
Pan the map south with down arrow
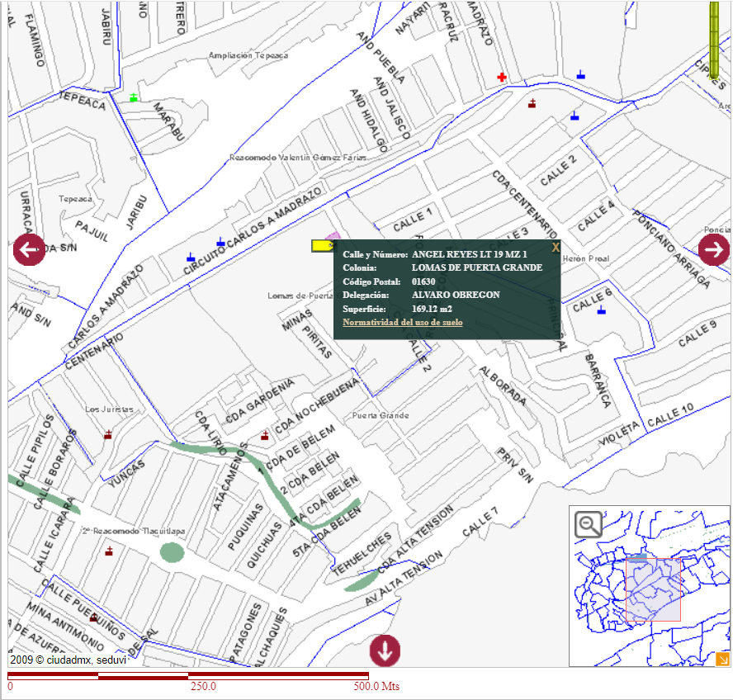[385, 650]
